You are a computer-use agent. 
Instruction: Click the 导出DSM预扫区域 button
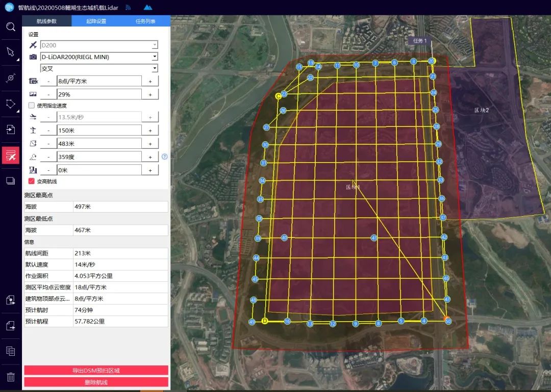pyautogui.click(x=96, y=370)
